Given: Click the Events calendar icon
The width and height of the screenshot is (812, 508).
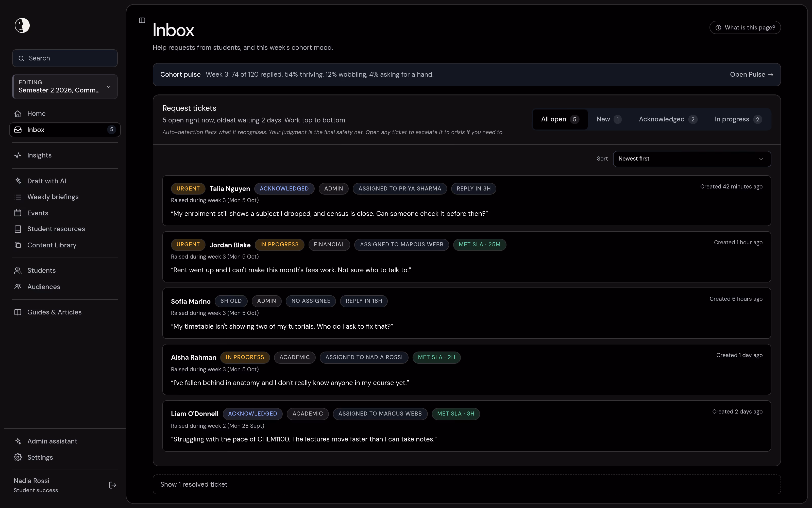Looking at the screenshot, I should [x=18, y=213].
